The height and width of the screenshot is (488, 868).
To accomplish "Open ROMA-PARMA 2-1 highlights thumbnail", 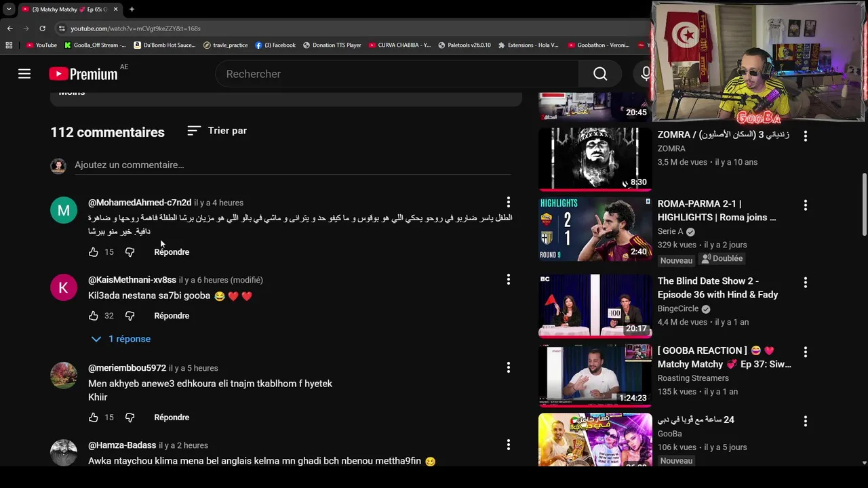I will [595, 229].
